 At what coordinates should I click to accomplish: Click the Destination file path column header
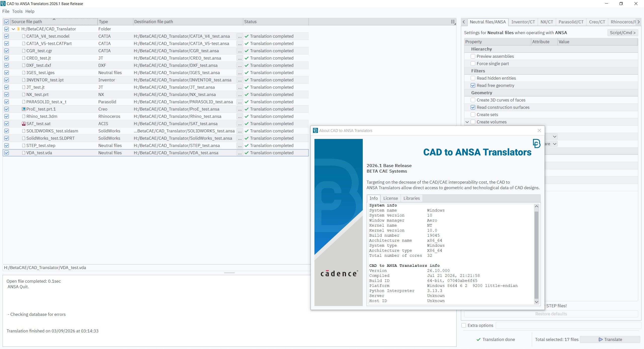tap(188, 22)
